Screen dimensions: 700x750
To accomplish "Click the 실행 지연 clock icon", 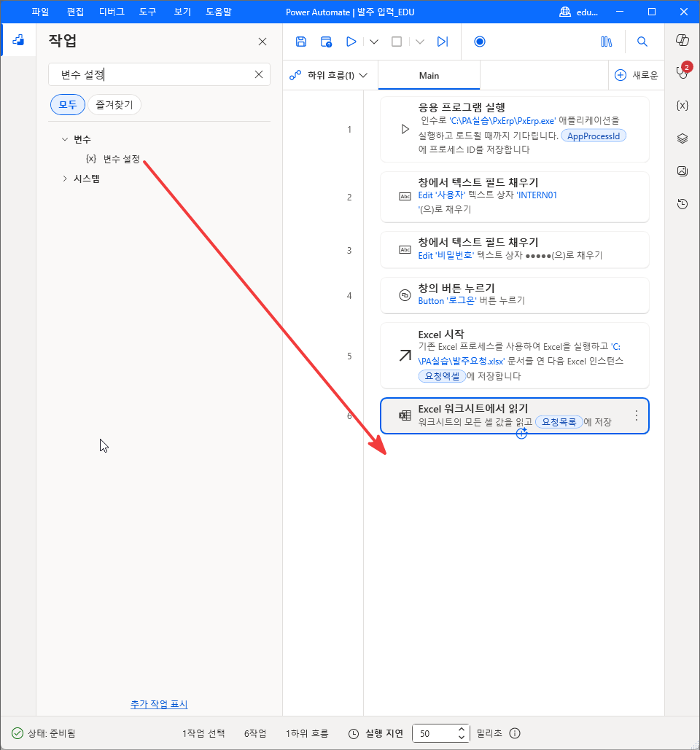I will pyautogui.click(x=354, y=733).
